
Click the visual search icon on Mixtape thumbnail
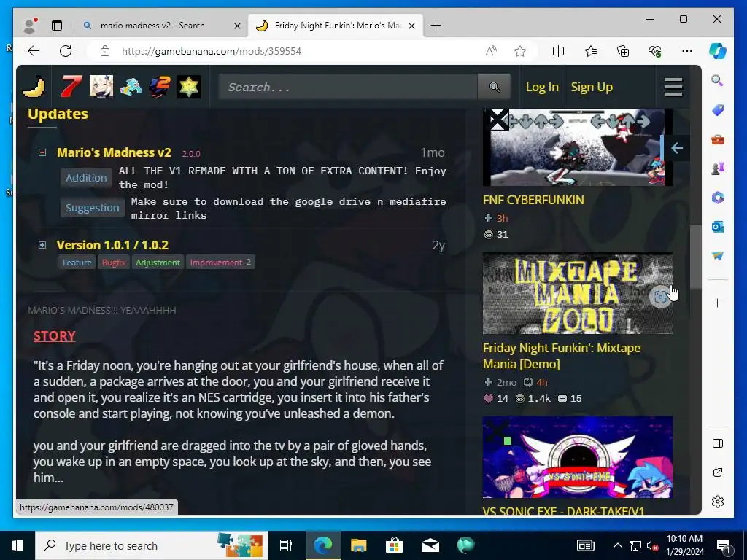coord(660,297)
